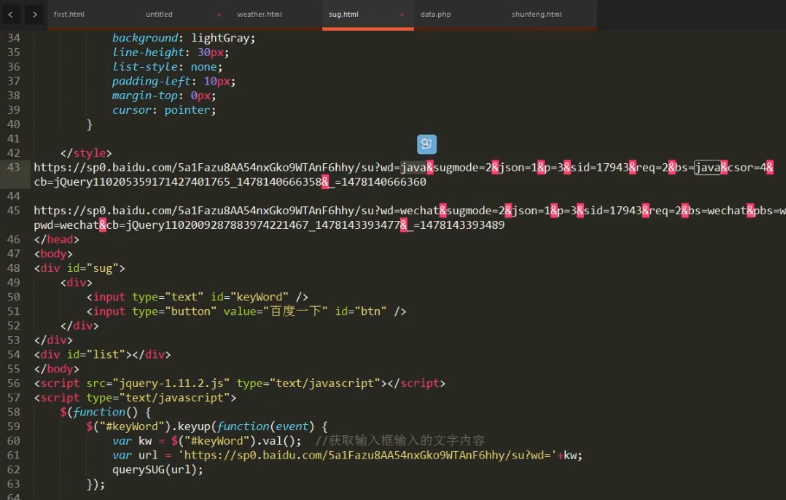This screenshot has height=500, width=786.
Task: Click 'cb=jQuery110205359171427401765' text on line 43
Action: [132, 182]
